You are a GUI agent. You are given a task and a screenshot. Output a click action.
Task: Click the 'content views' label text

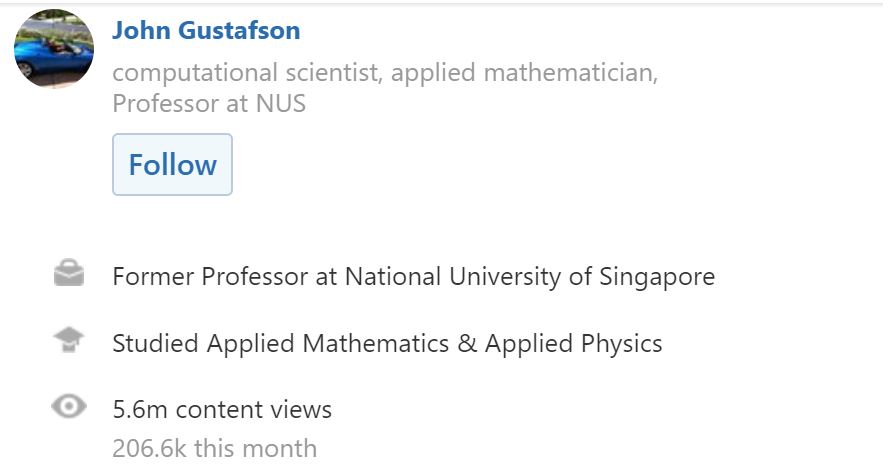[253, 410]
